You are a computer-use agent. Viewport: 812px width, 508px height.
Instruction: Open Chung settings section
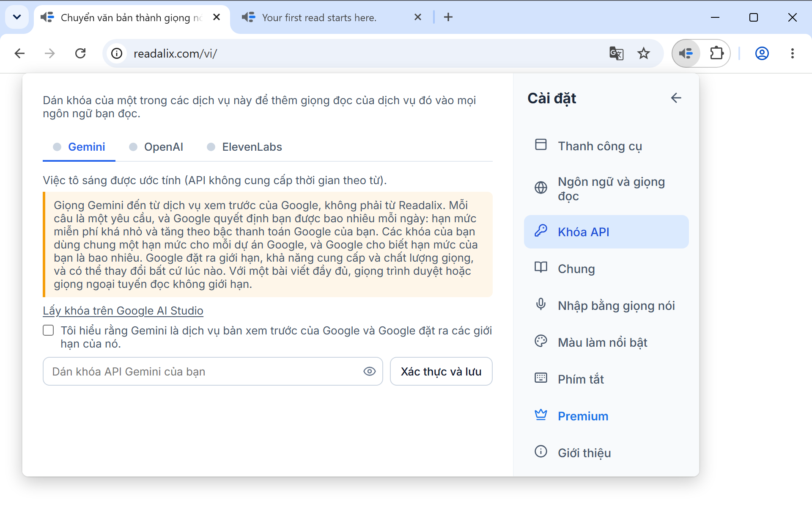tap(606, 269)
